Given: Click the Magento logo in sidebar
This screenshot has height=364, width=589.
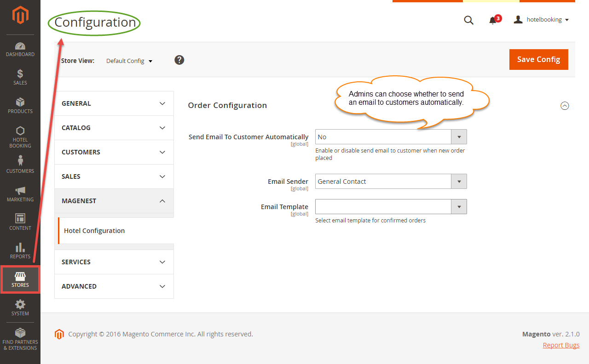Looking at the screenshot, I should (x=20, y=16).
